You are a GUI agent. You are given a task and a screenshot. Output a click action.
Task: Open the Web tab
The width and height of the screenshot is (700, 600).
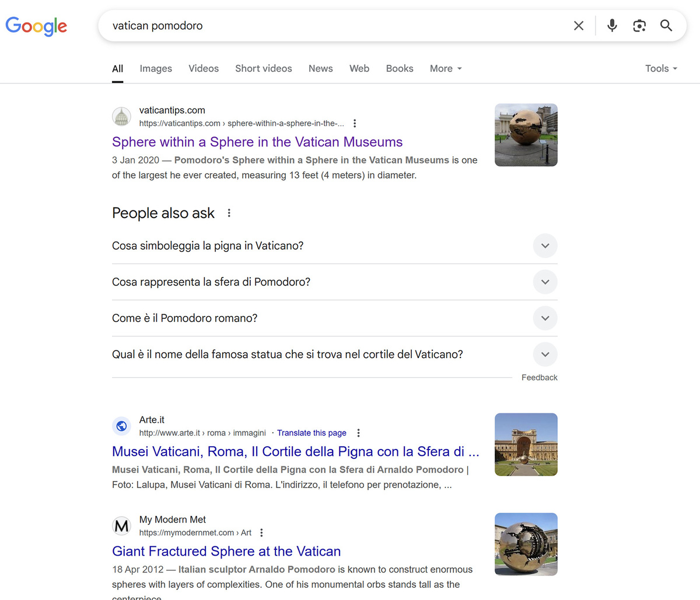[x=359, y=69]
